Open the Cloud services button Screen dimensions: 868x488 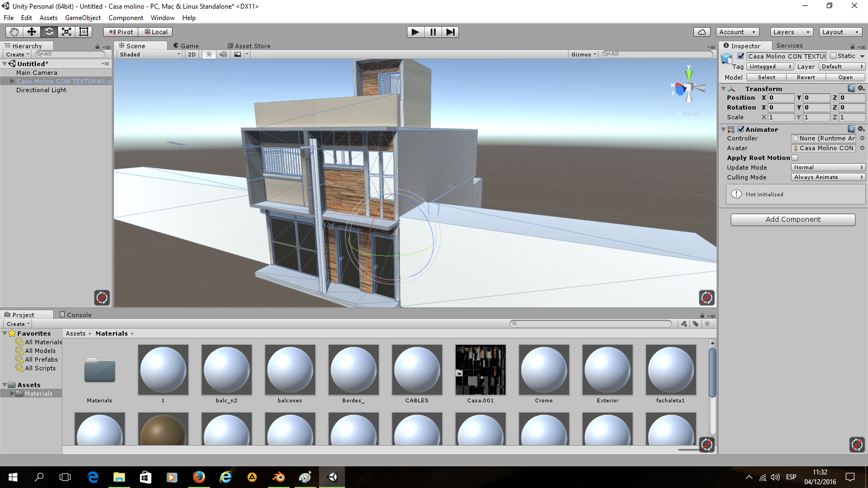click(702, 32)
